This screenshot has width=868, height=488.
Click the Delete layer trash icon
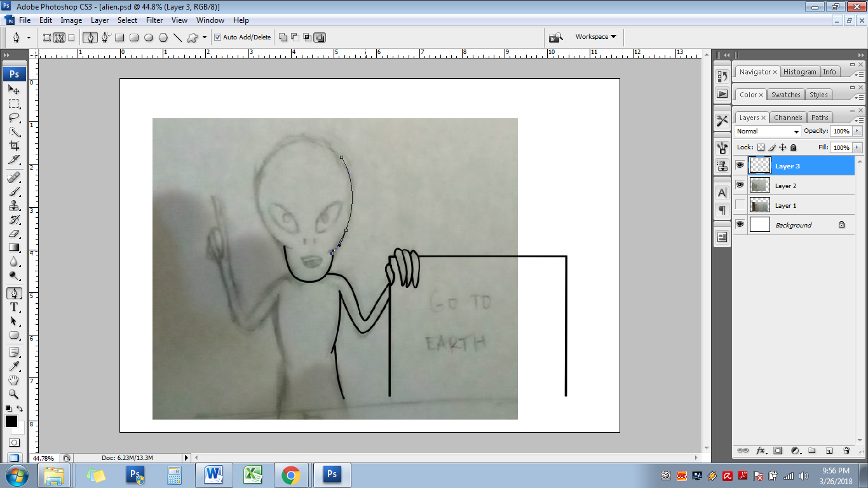click(x=846, y=451)
